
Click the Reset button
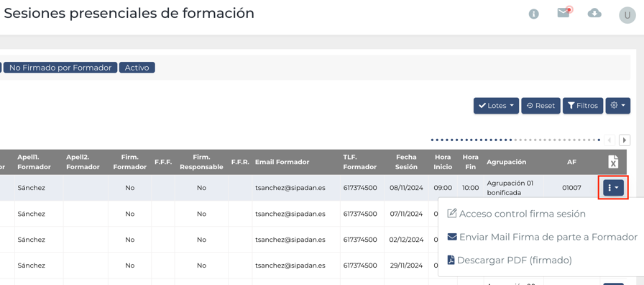click(x=540, y=106)
